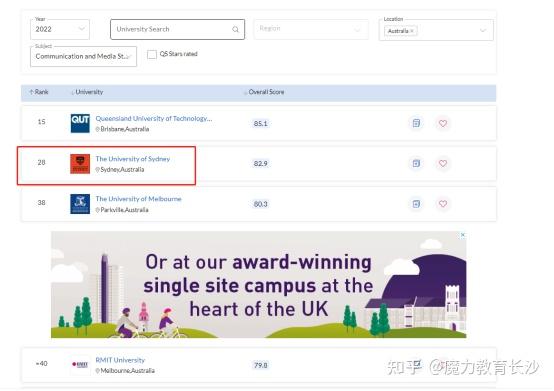Screen dimensions: 554x391
Task: Open the Subject Communication and Media dropdown
Action: [x=83, y=57]
